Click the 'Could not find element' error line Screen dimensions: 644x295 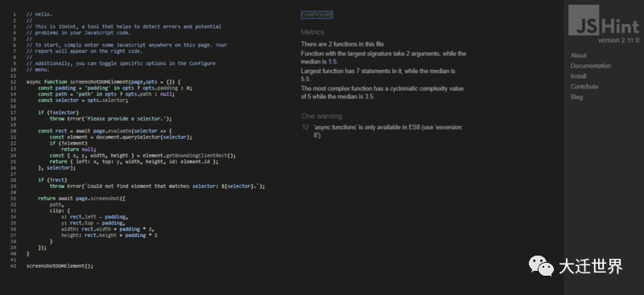coord(157,186)
